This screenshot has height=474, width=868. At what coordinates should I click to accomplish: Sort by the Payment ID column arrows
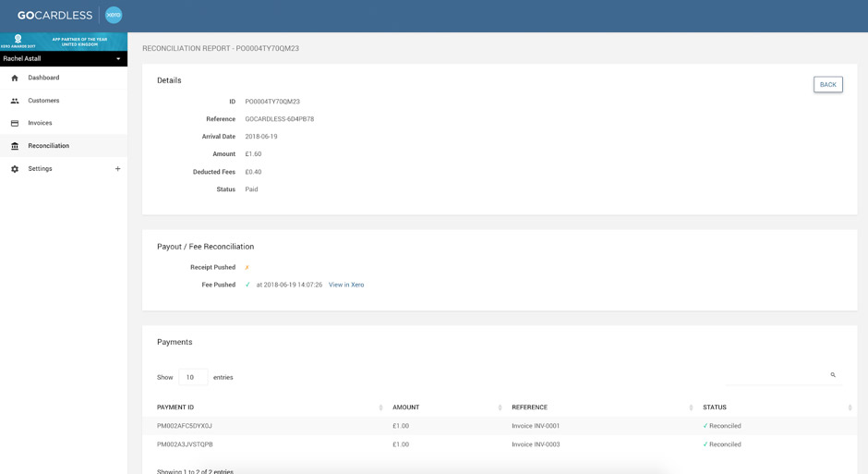(380, 407)
